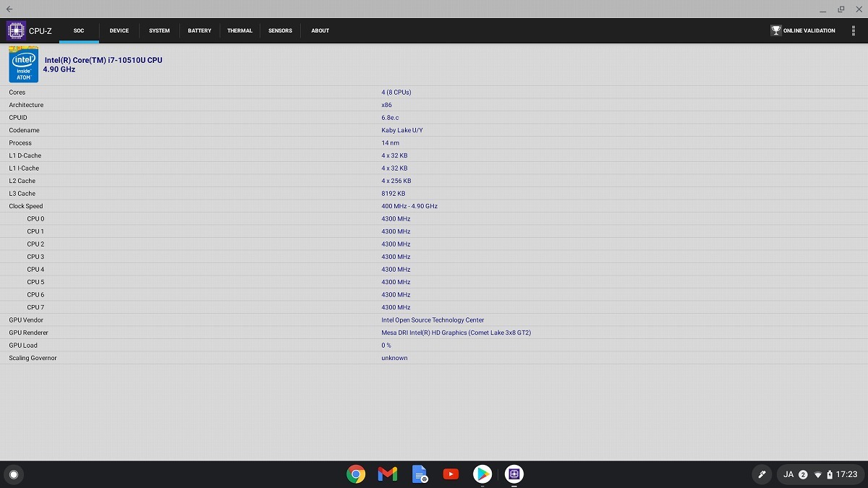Click the Process value 14 nm
The width and height of the screenshot is (868, 488).
pos(391,143)
